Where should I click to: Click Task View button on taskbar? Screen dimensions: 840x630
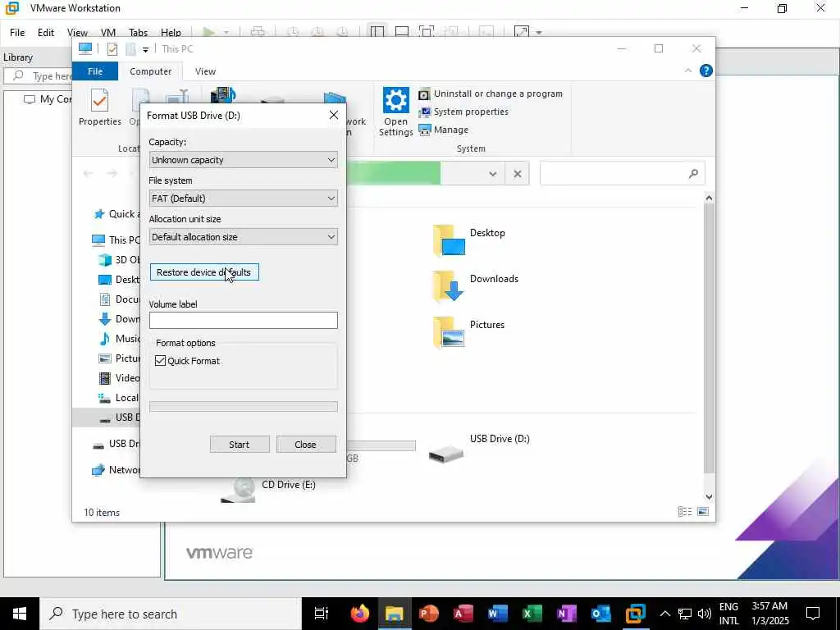(321, 614)
